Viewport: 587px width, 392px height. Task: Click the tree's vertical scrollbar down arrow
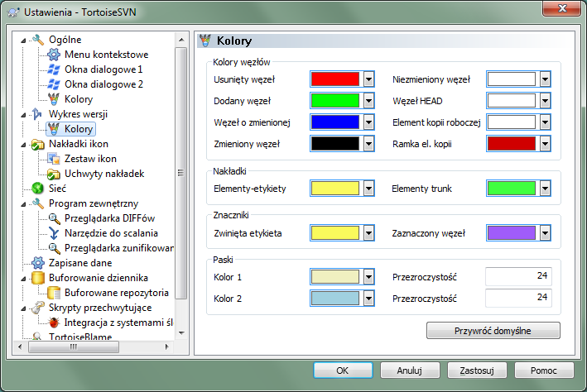pyautogui.click(x=181, y=333)
